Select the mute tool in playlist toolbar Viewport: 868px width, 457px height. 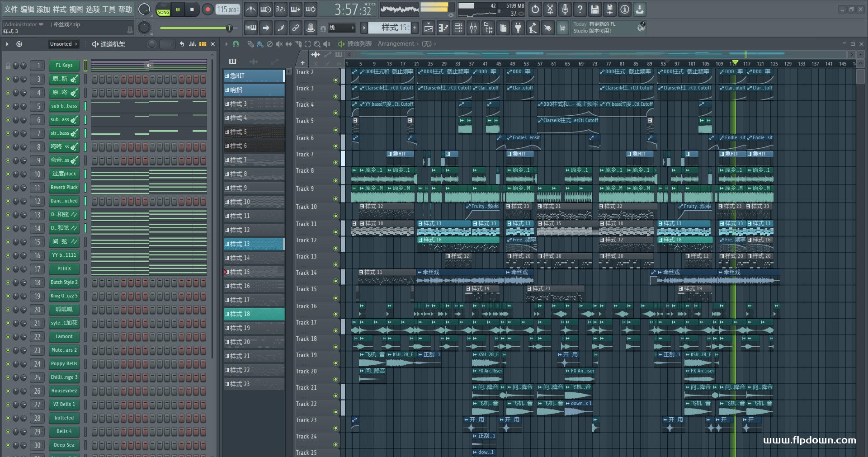point(279,44)
